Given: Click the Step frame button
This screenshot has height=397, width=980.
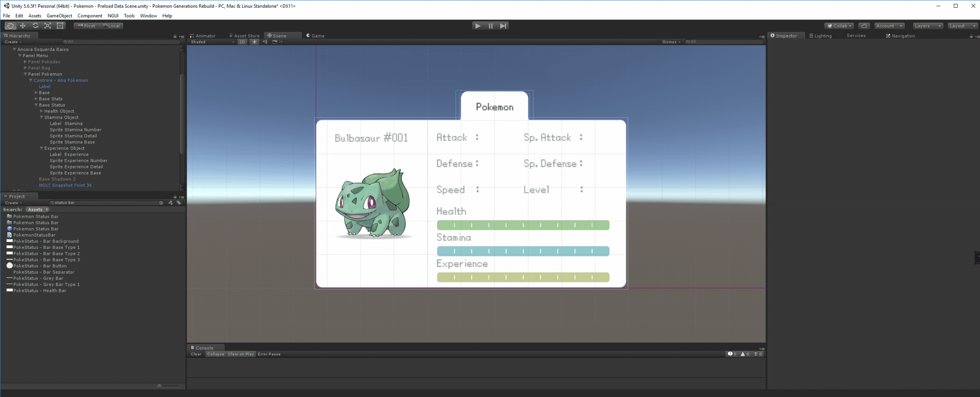Looking at the screenshot, I should [503, 26].
